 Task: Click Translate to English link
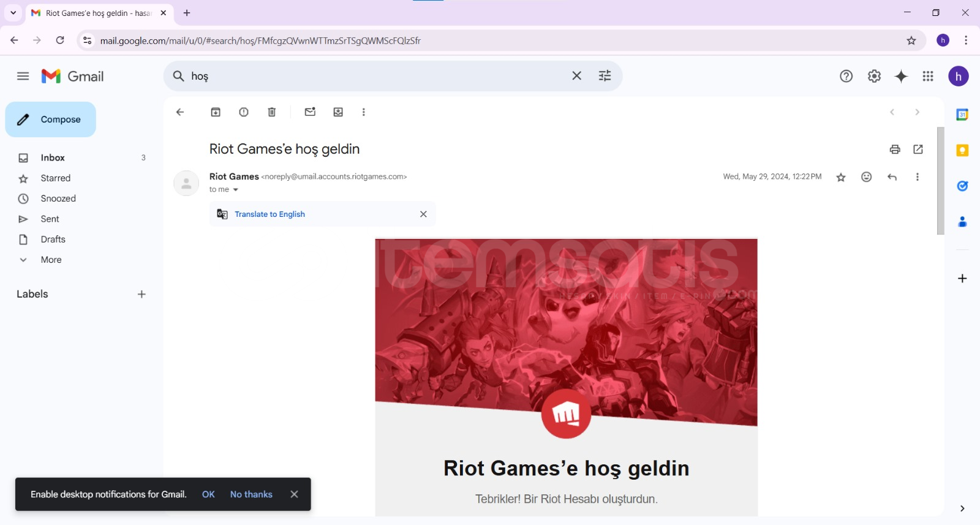(269, 214)
